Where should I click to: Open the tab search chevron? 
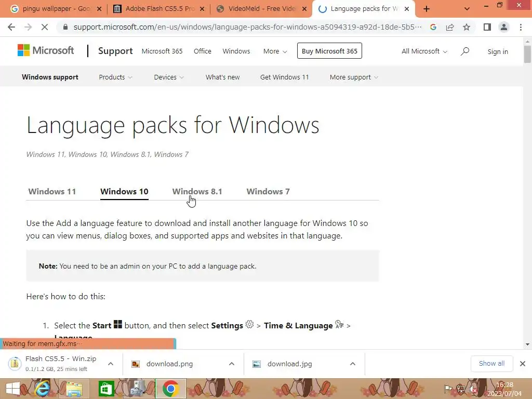[x=467, y=9]
